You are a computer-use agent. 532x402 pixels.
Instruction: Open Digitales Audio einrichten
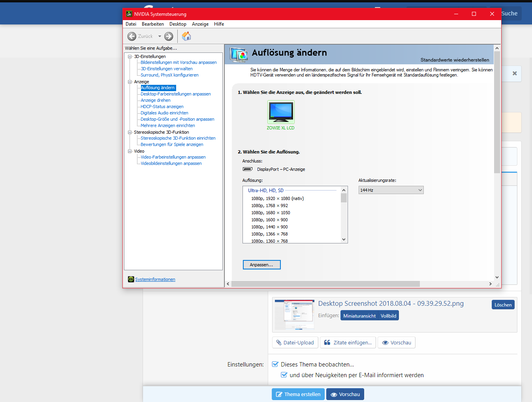[x=164, y=113]
